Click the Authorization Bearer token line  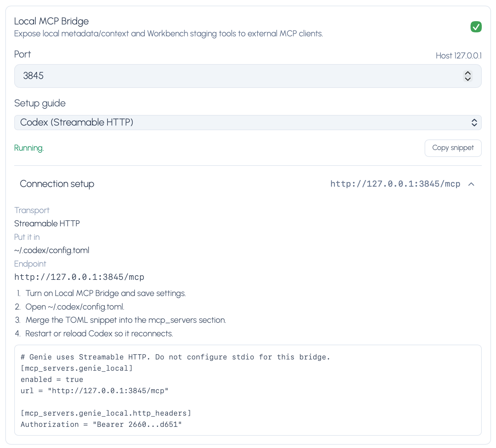point(101,425)
